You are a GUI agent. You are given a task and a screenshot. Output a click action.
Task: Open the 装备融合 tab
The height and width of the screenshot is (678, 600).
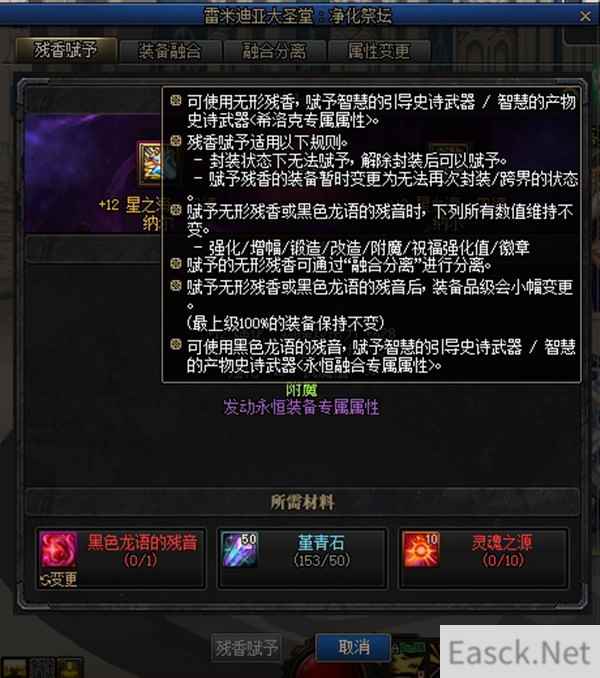click(170, 51)
